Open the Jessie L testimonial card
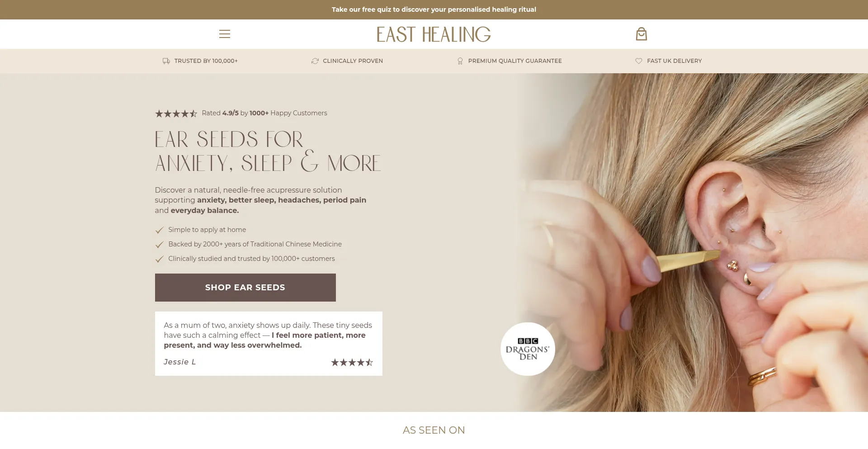Screen dimensions: 868x449 pyautogui.click(x=269, y=344)
